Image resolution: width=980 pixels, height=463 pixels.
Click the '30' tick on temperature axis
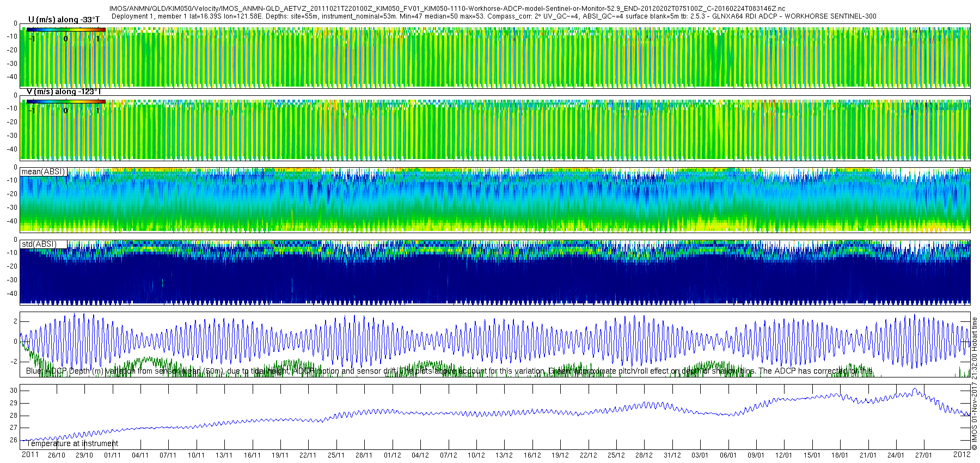(x=14, y=391)
